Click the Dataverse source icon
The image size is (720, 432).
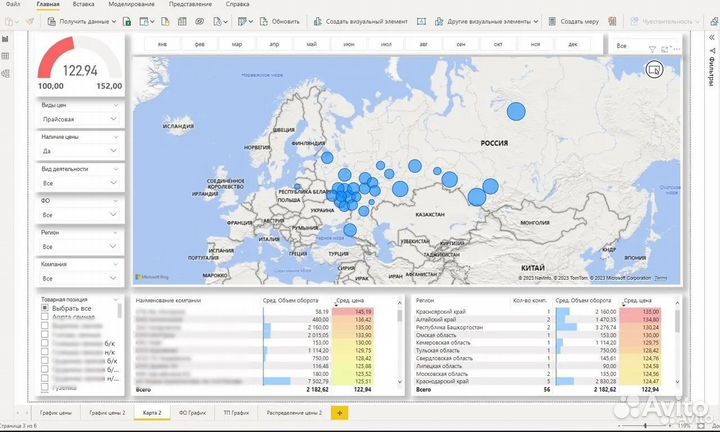[199, 22]
